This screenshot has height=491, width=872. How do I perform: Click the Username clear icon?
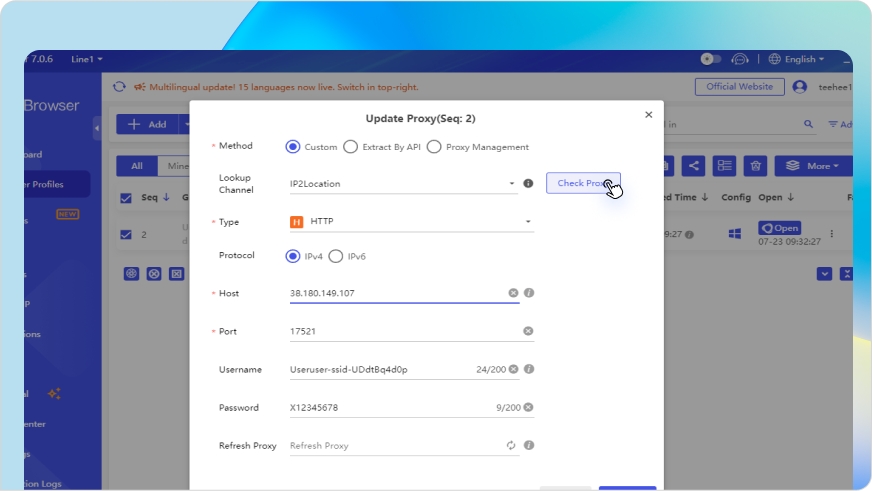pos(513,369)
